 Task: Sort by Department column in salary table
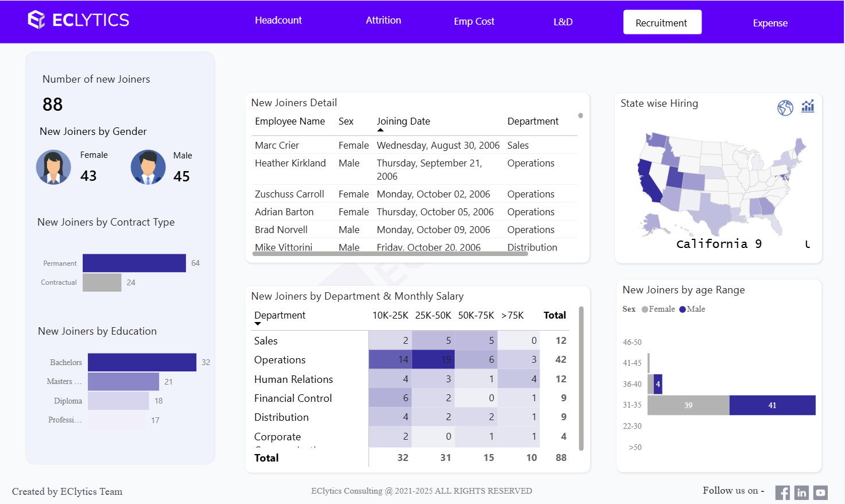click(280, 315)
